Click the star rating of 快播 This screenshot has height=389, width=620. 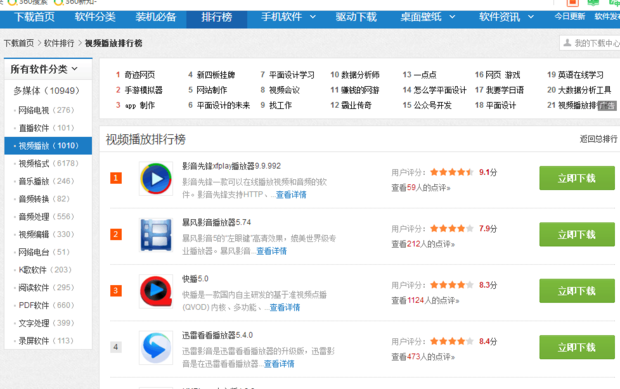click(x=452, y=285)
